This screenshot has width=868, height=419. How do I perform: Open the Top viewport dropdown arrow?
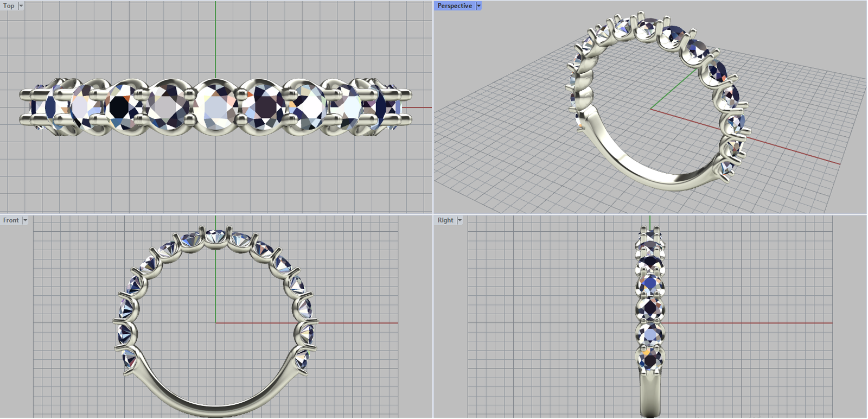21,6
